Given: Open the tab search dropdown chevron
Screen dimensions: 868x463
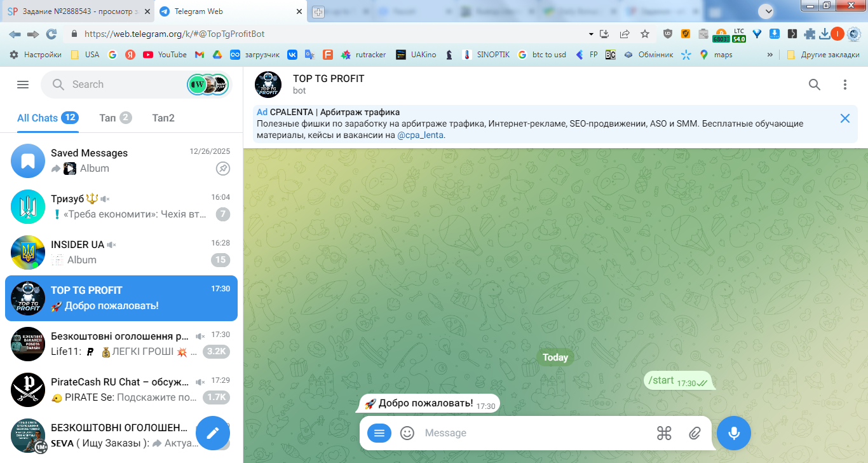Looking at the screenshot, I should (768, 11).
